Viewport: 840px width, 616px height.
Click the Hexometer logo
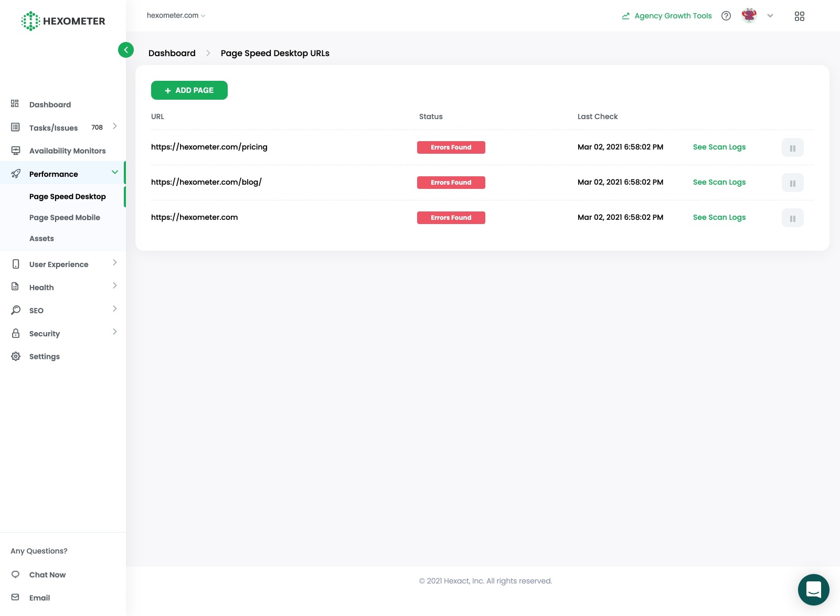(63, 21)
